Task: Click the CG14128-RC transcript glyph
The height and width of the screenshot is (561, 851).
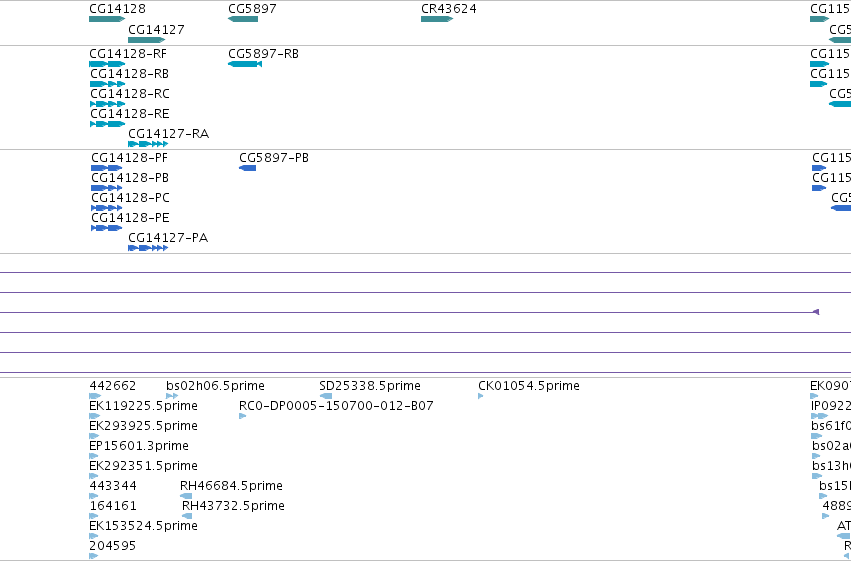Action: point(107,104)
